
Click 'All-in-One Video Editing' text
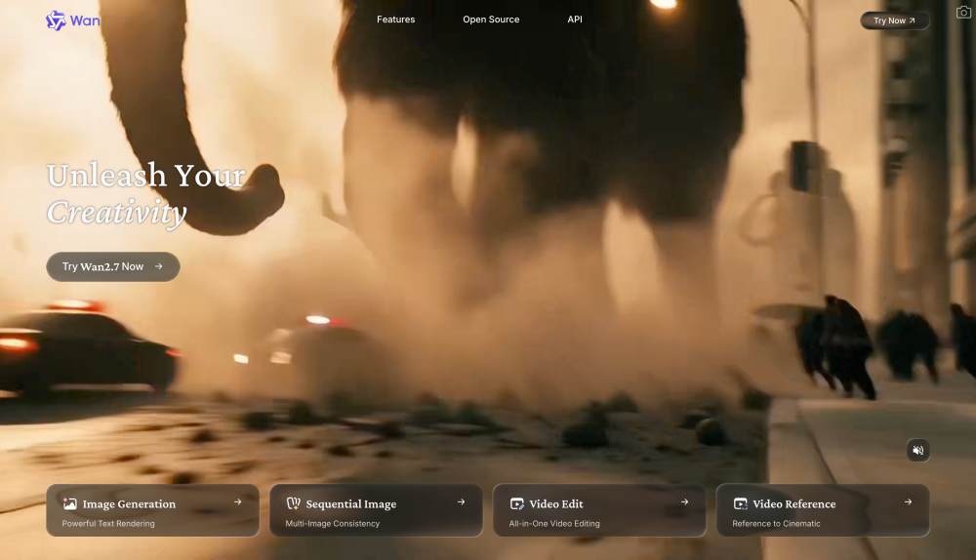tap(554, 524)
